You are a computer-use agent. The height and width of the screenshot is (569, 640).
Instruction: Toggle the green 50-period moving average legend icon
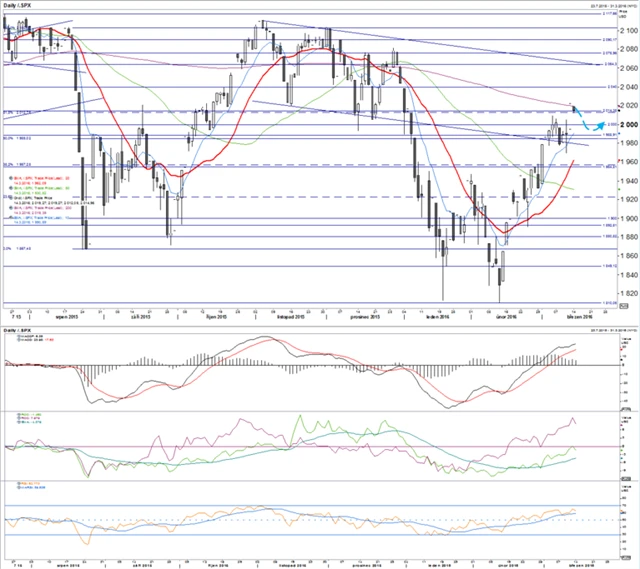(x=11, y=188)
